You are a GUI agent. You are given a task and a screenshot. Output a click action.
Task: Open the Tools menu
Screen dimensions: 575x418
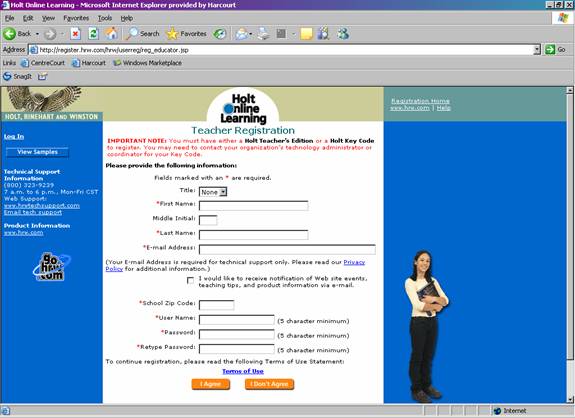[x=105, y=18]
